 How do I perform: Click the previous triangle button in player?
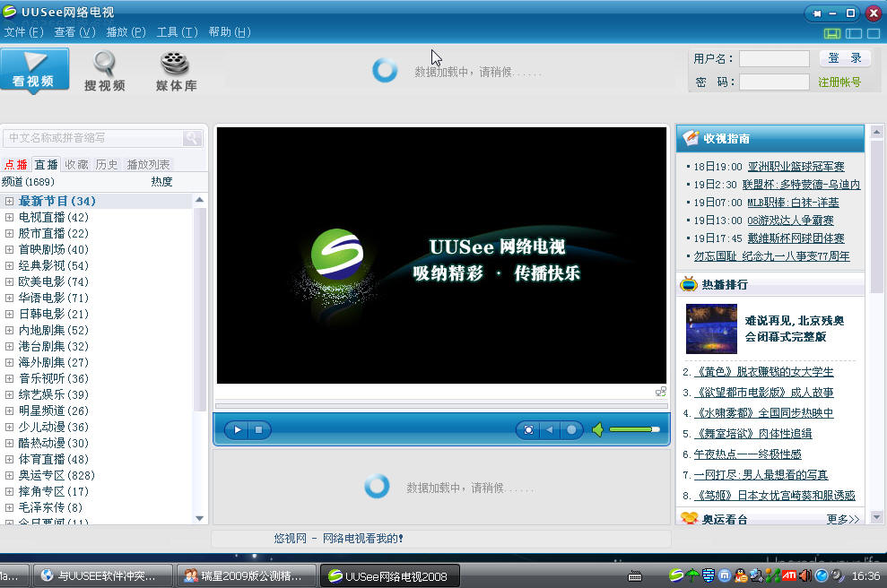(x=549, y=429)
